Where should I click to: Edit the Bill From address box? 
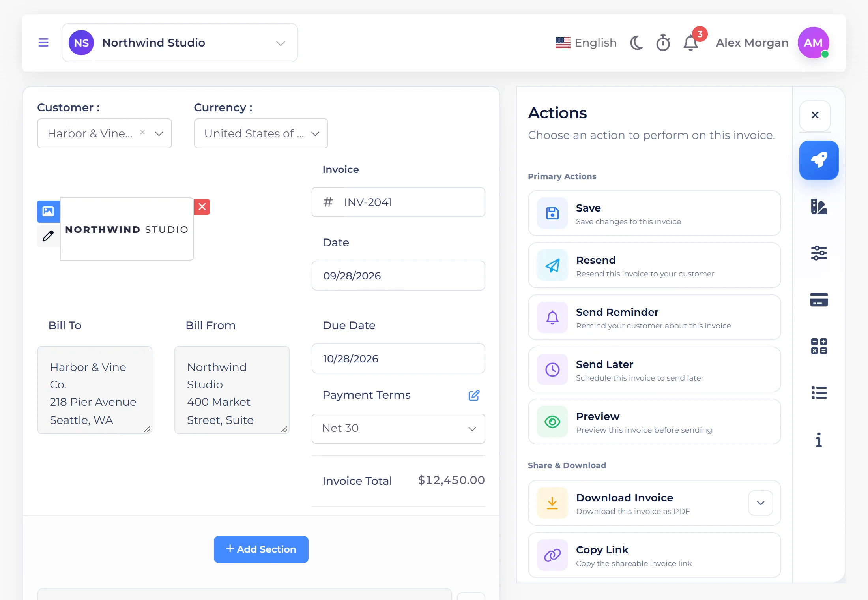click(232, 390)
